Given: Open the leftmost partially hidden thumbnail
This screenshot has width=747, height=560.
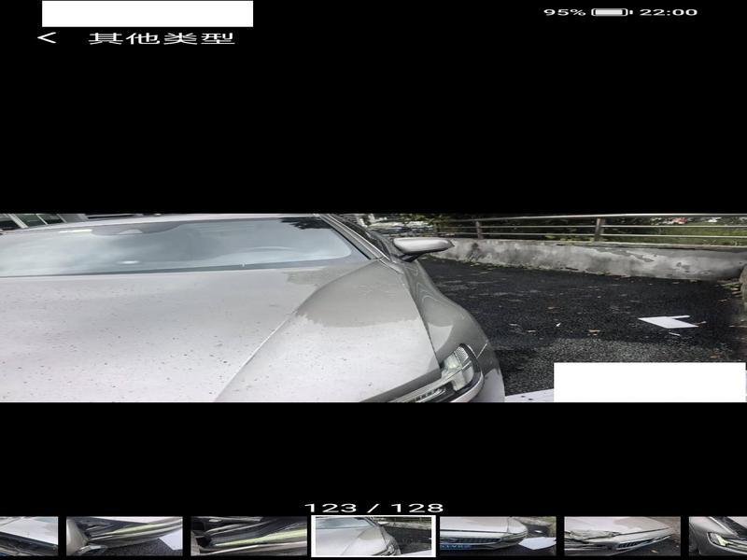Looking at the screenshot, I should tap(28, 537).
